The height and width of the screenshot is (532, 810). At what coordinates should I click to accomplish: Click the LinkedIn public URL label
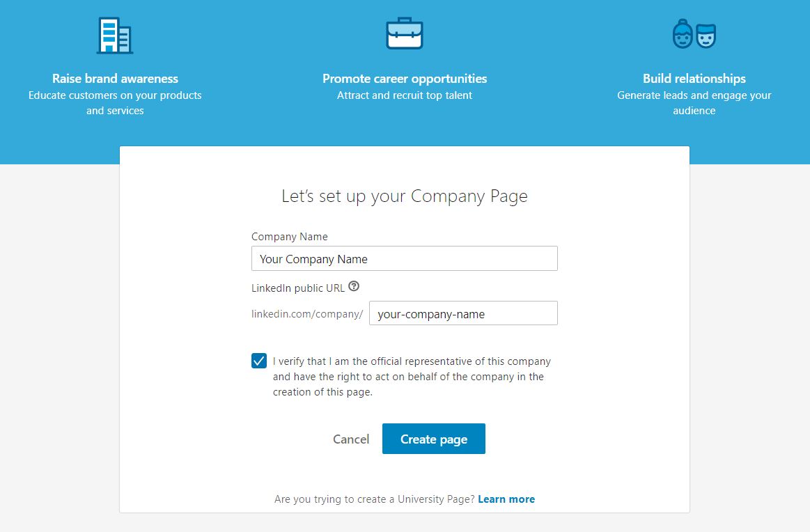pyautogui.click(x=298, y=288)
